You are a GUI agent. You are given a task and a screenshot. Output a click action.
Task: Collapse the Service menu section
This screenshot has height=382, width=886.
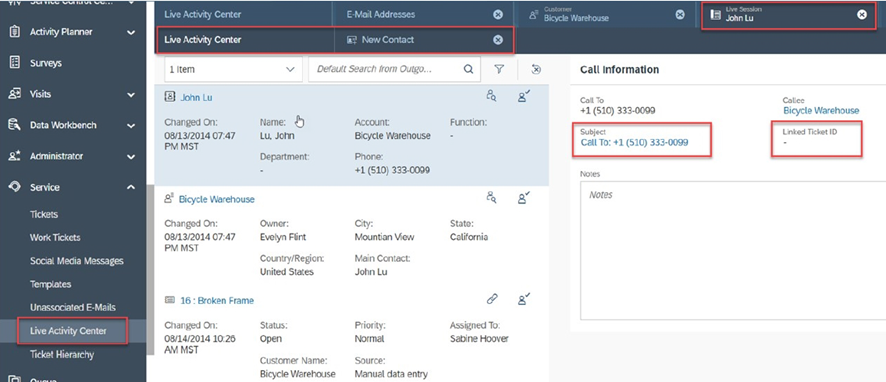pos(131,187)
